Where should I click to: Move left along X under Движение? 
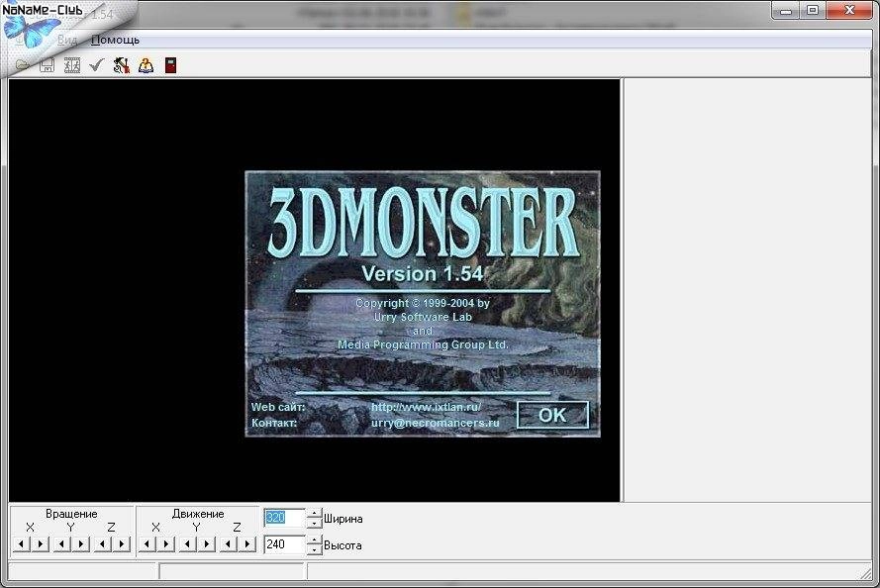147,543
